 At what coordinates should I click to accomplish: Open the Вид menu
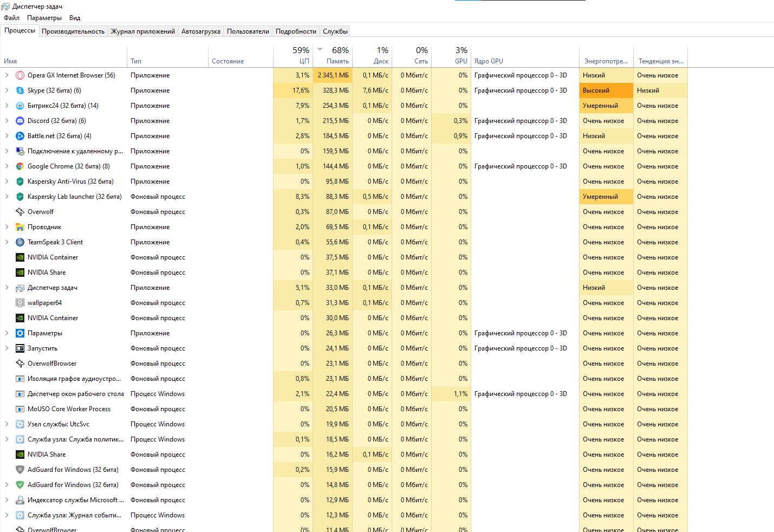coord(75,18)
